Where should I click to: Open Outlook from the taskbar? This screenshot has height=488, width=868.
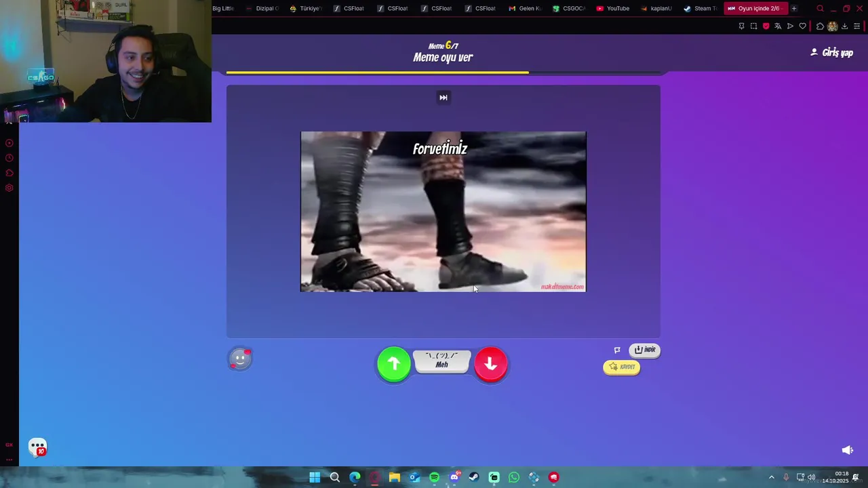pos(414,477)
